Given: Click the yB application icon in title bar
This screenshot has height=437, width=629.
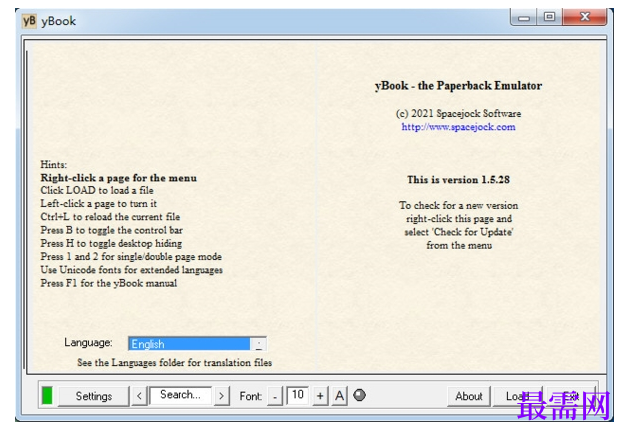Looking at the screenshot, I should click(29, 20).
